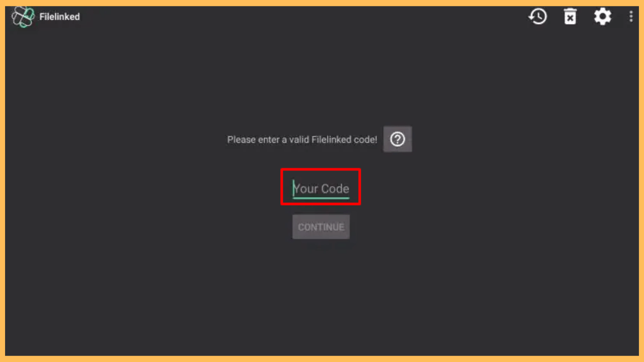Tap the green underline of the code field
This screenshot has width=644, height=362.
(x=321, y=198)
